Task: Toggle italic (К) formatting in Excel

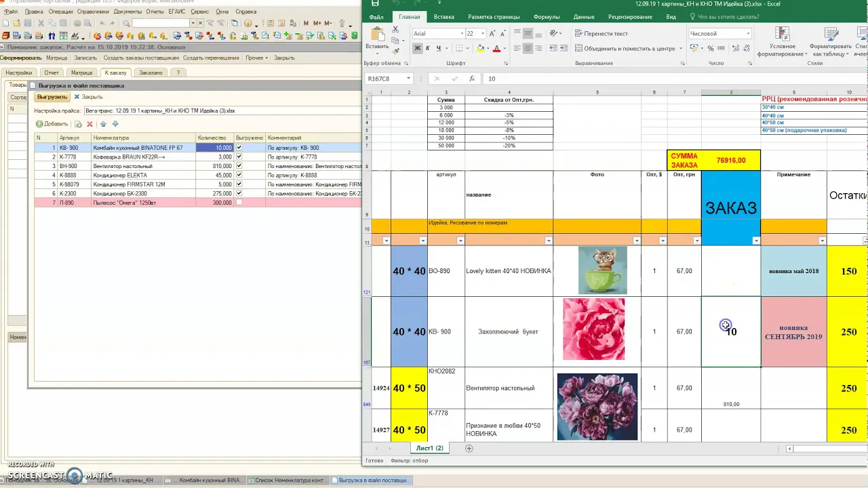Action: [x=428, y=48]
